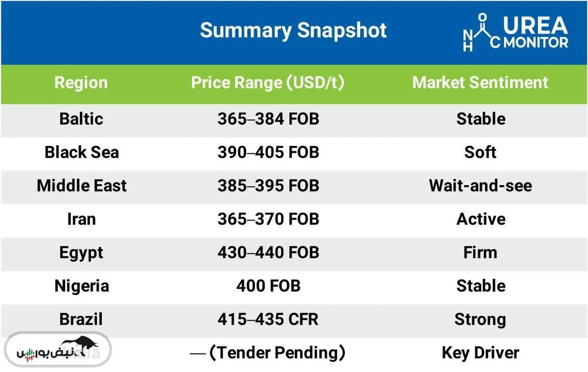Click the 365–384 FOB price cell
The height and width of the screenshot is (372, 588).
tap(268, 119)
